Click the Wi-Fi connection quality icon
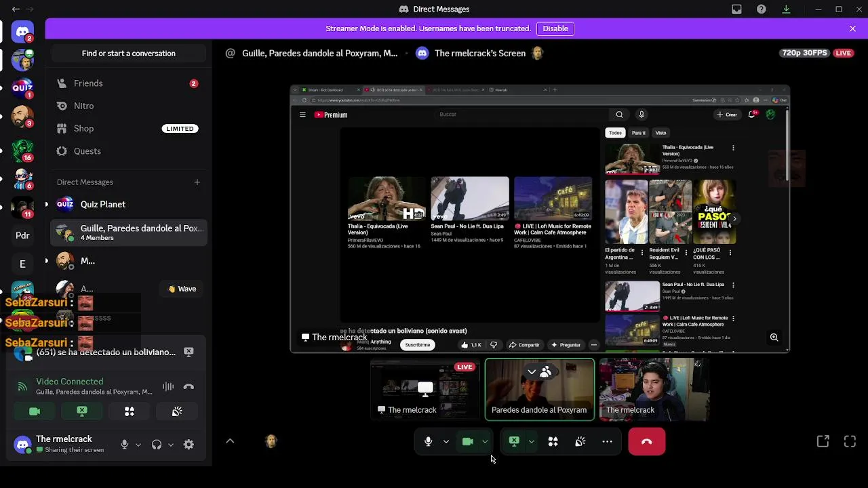Viewport: 868px width, 488px height. point(22,387)
